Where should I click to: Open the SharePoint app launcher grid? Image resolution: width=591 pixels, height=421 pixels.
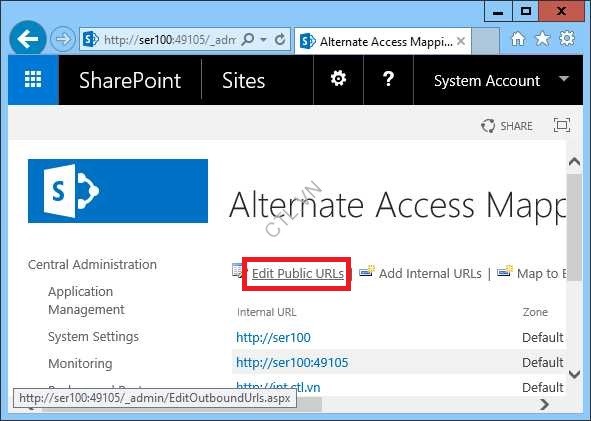coord(33,80)
